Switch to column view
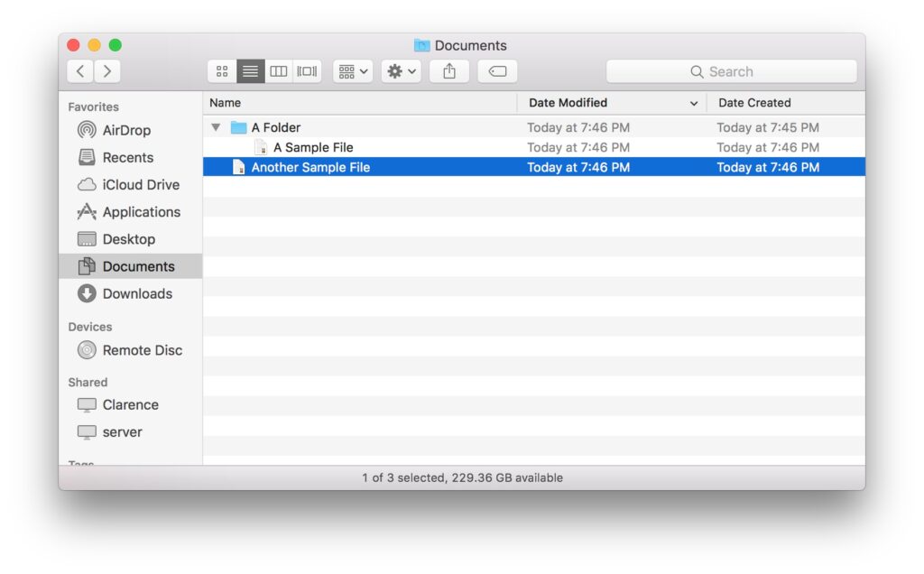 click(279, 70)
